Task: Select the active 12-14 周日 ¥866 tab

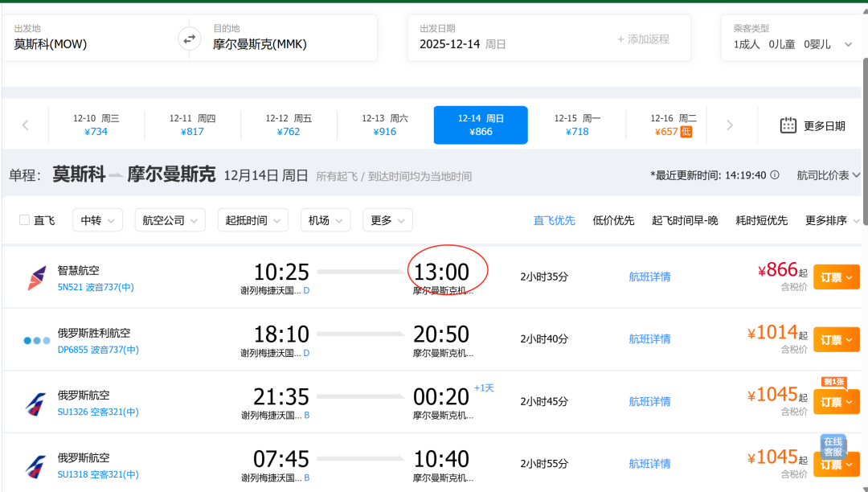Action: (481, 125)
